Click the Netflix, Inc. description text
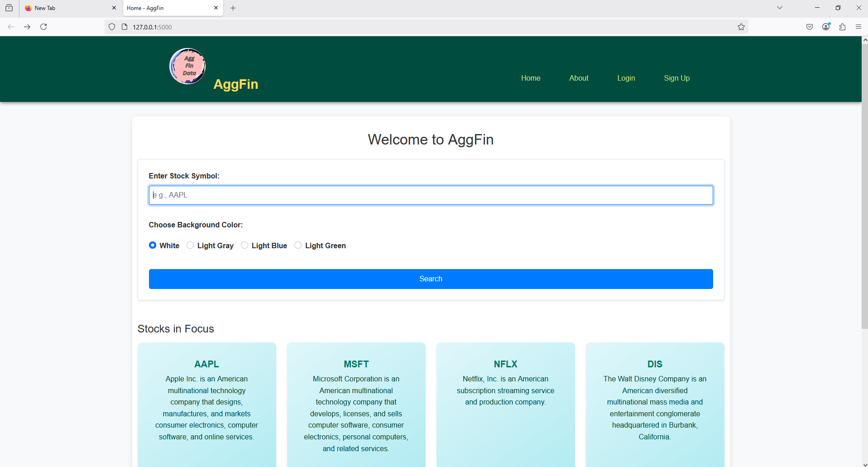Image resolution: width=868 pixels, height=467 pixels. click(506, 390)
